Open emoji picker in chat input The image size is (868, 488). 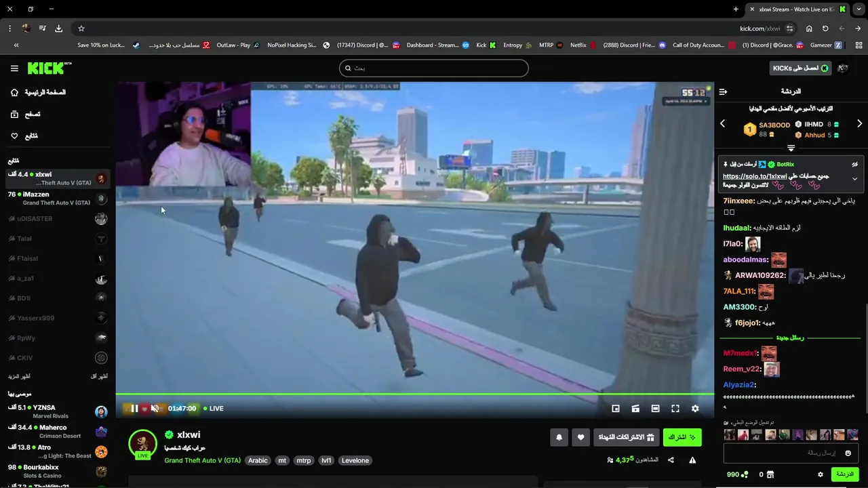click(x=848, y=453)
